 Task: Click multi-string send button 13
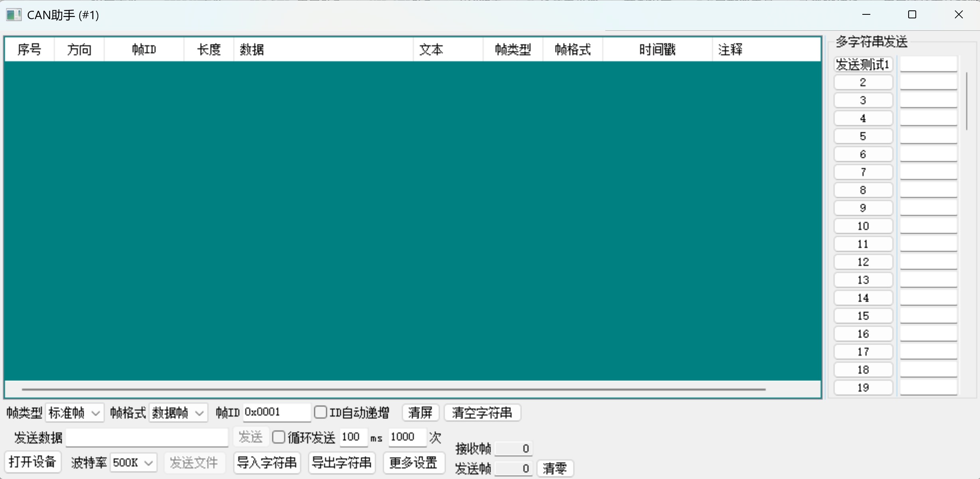click(x=863, y=280)
